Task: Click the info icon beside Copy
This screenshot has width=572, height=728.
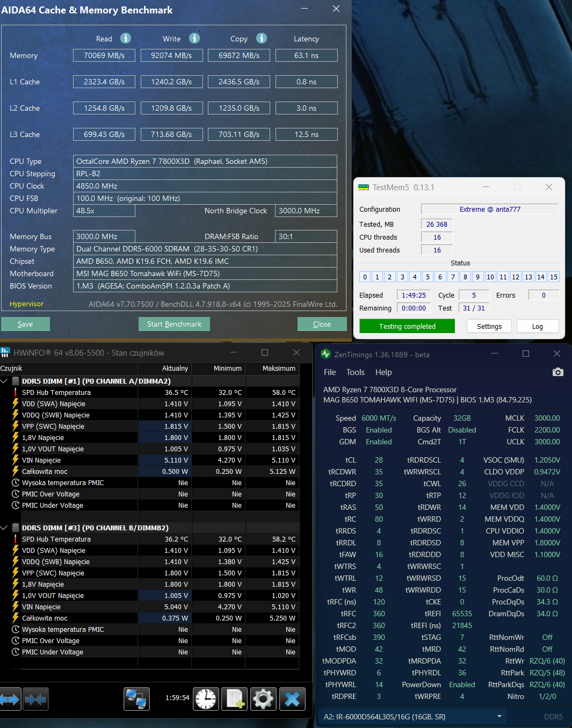Action: coord(262,38)
